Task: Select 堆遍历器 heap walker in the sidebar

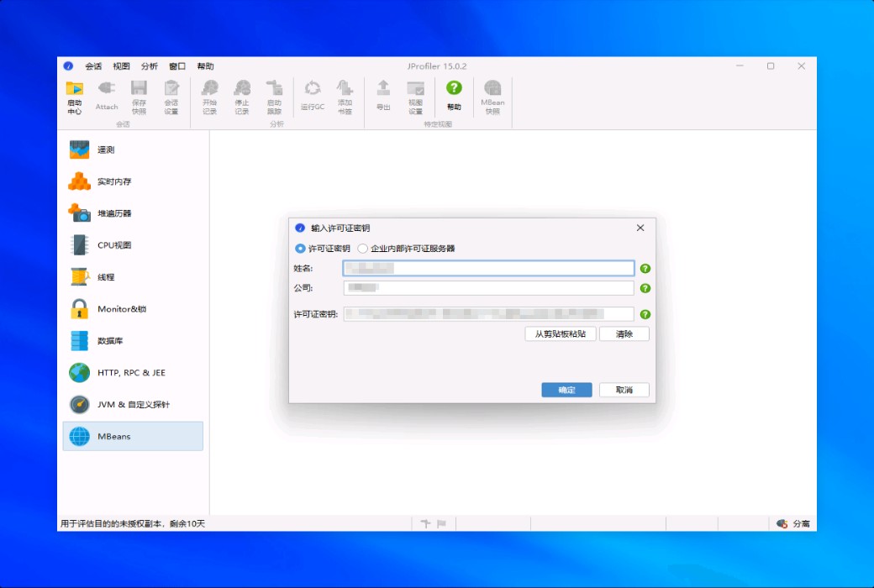Action: (x=134, y=213)
